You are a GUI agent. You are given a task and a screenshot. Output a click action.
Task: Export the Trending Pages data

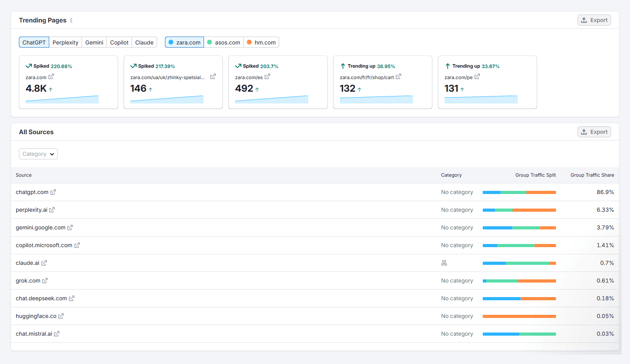coord(594,20)
